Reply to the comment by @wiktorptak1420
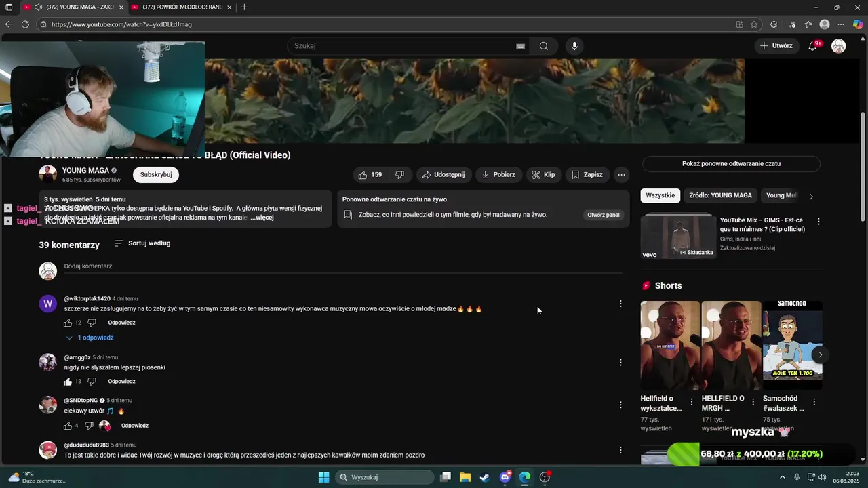868x488 pixels. [x=121, y=323]
